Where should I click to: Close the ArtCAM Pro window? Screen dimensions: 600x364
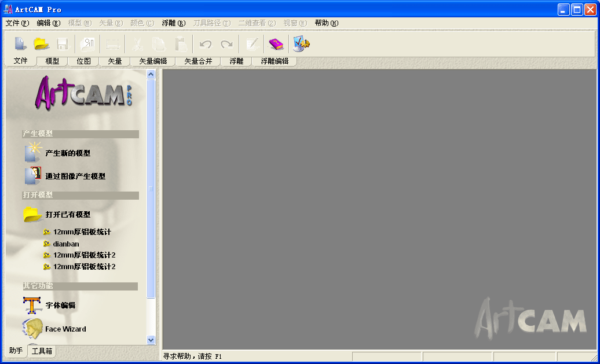coord(590,10)
